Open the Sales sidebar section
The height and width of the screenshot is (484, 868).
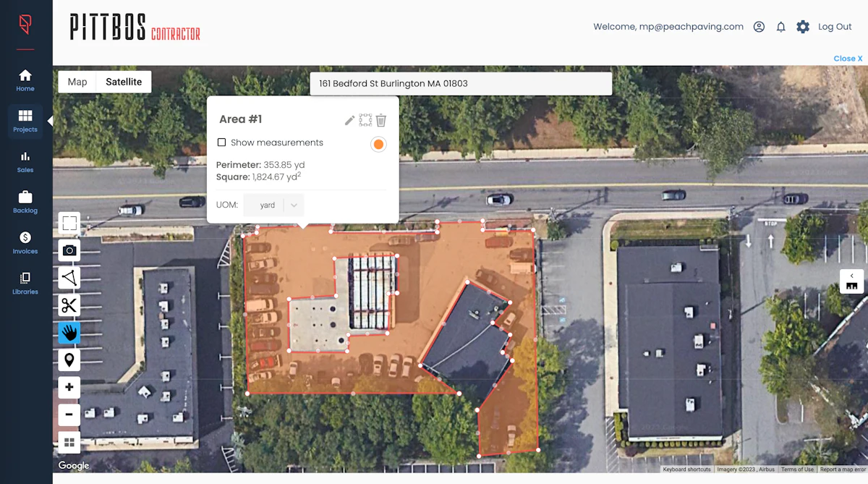[x=25, y=161]
